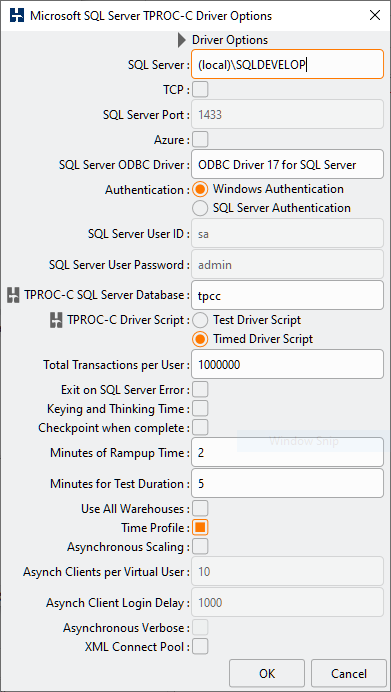Toggle Exit on SQL Server Error checkbox

(200, 390)
